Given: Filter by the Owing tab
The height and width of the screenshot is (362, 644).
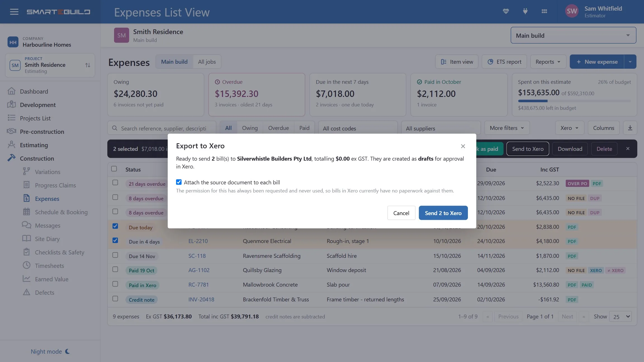Looking at the screenshot, I should [x=250, y=128].
